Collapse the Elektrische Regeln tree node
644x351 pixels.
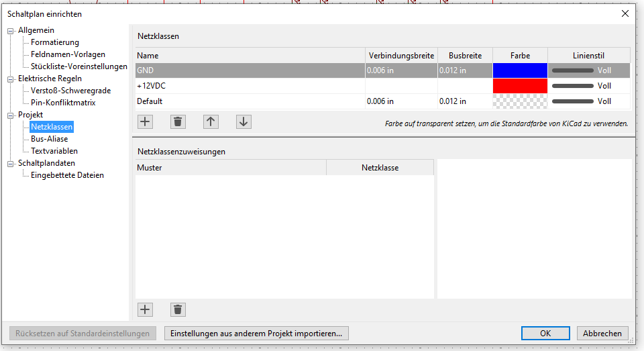coord(11,79)
